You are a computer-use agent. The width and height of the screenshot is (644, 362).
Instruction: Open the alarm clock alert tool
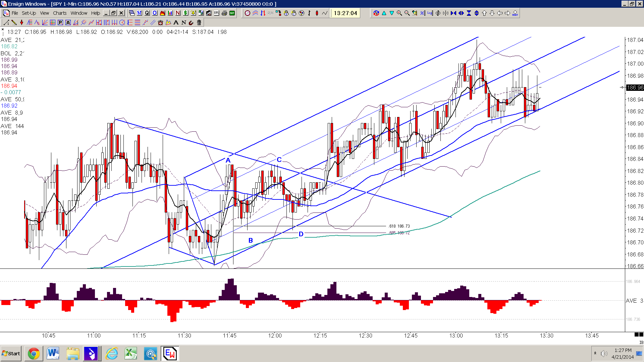tap(160, 22)
